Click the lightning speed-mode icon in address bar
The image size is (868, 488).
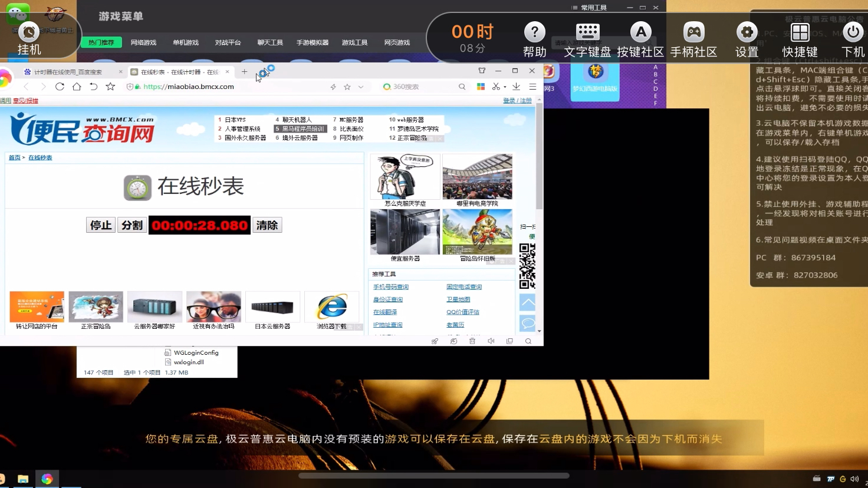tap(333, 87)
